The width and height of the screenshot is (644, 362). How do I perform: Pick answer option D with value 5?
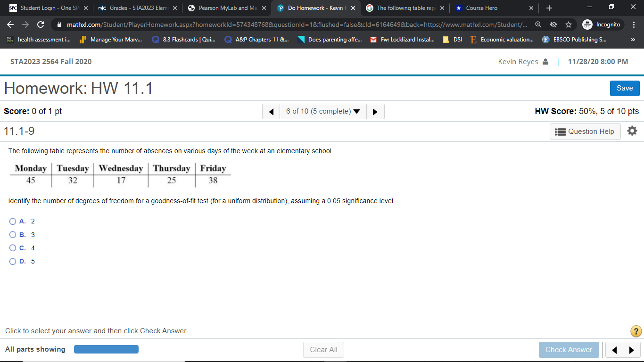(13, 261)
